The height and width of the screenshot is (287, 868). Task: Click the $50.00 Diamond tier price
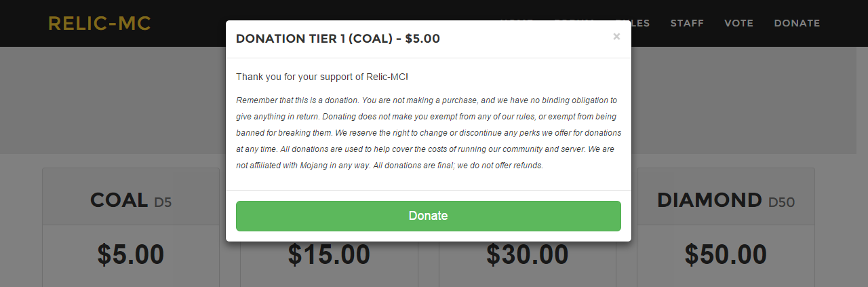(726, 254)
